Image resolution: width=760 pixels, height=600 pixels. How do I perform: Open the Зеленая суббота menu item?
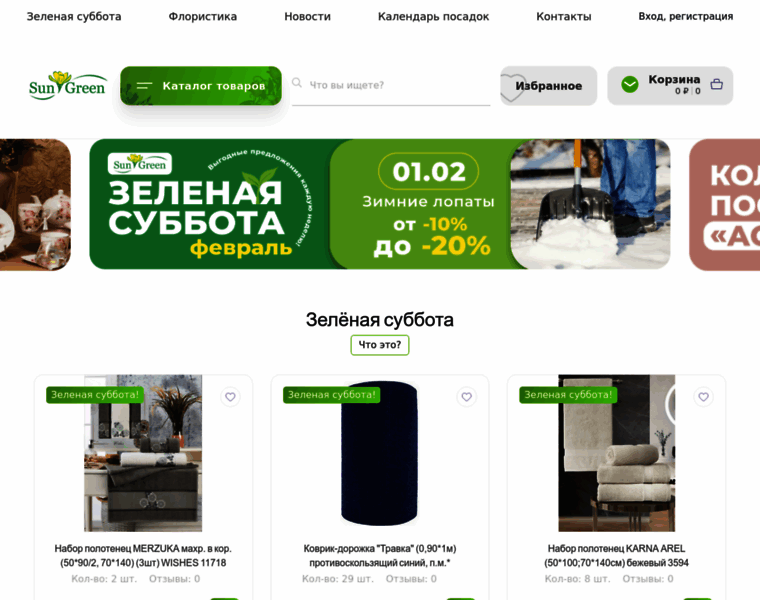[x=74, y=16]
